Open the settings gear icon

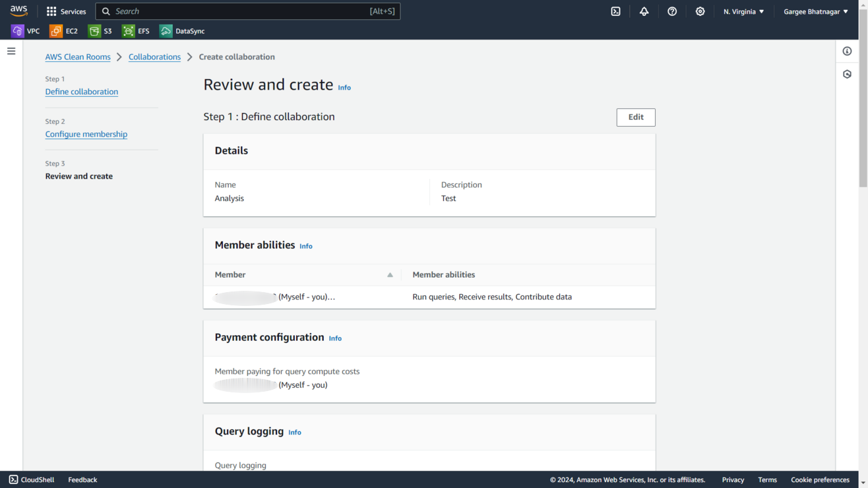(700, 11)
